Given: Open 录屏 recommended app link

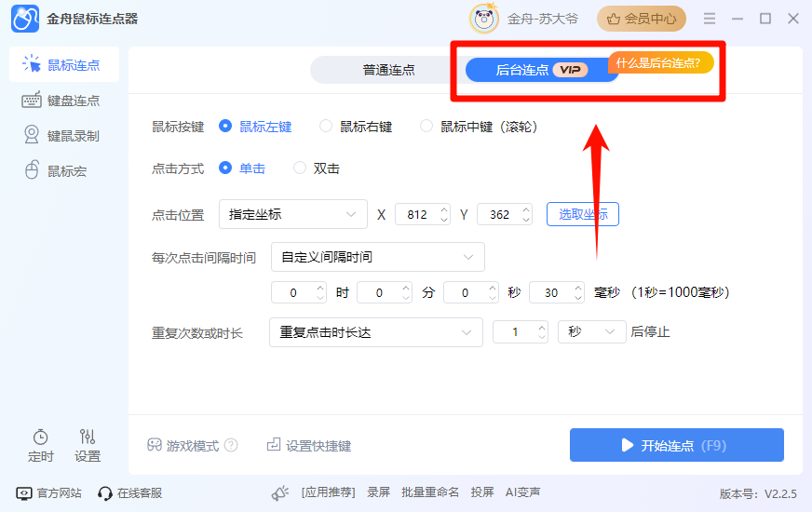Looking at the screenshot, I should coord(379,492).
